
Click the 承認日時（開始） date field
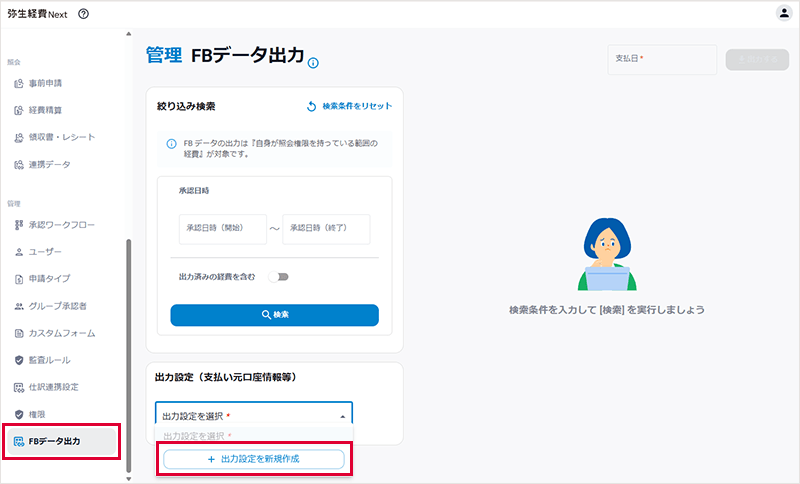pyautogui.click(x=222, y=229)
